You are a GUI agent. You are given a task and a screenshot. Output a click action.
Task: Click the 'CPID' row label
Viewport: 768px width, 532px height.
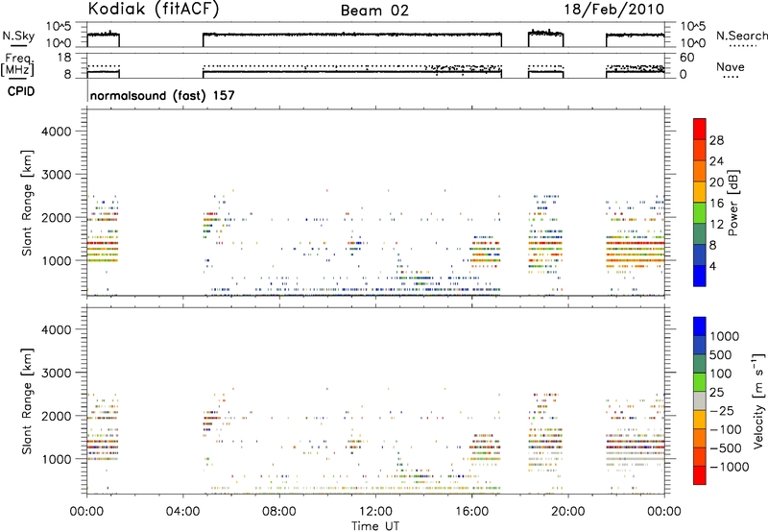pyautogui.click(x=21, y=91)
